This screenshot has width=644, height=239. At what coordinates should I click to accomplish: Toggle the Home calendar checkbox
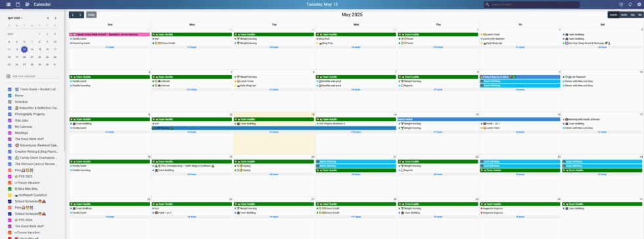click(10, 95)
